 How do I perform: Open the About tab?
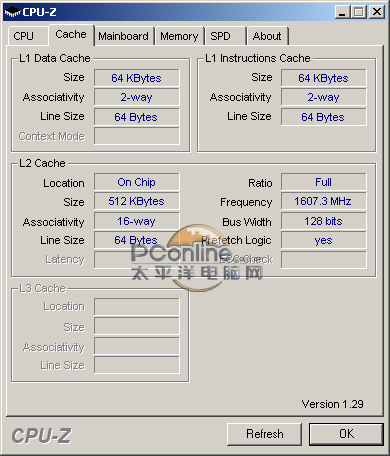[x=267, y=36]
